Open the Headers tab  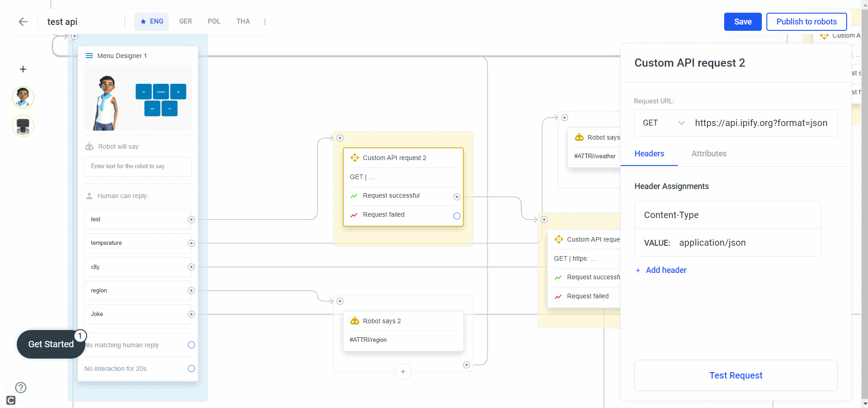click(649, 154)
